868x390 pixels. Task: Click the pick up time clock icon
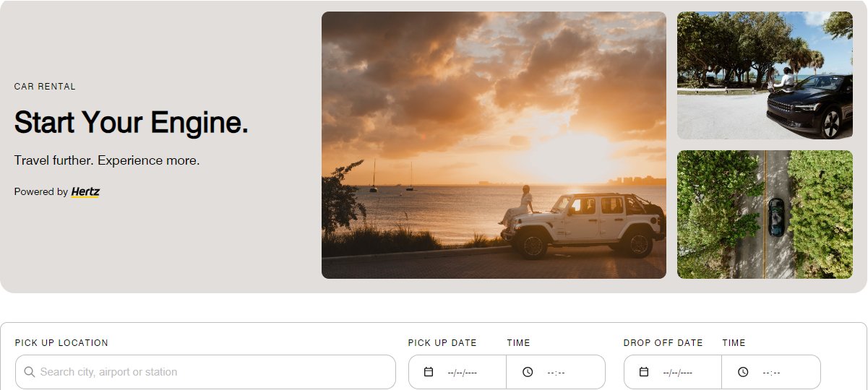(x=528, y=372)
